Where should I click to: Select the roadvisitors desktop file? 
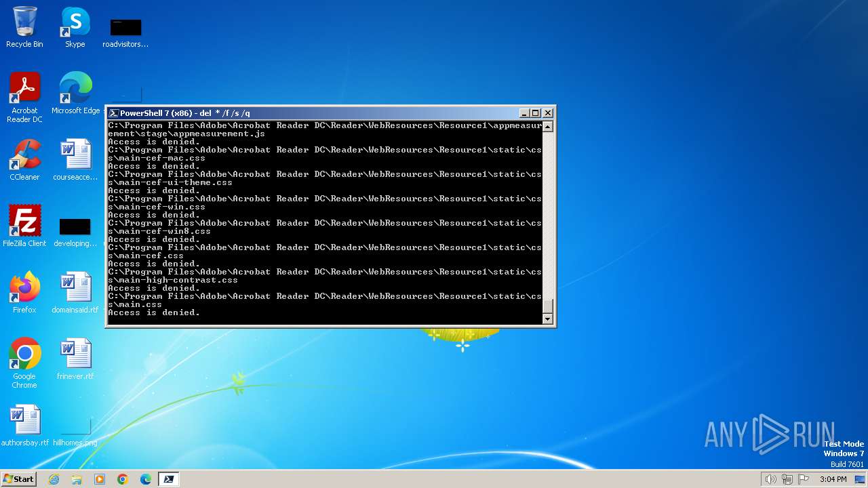pyautogui.click(x=125, y=33)
